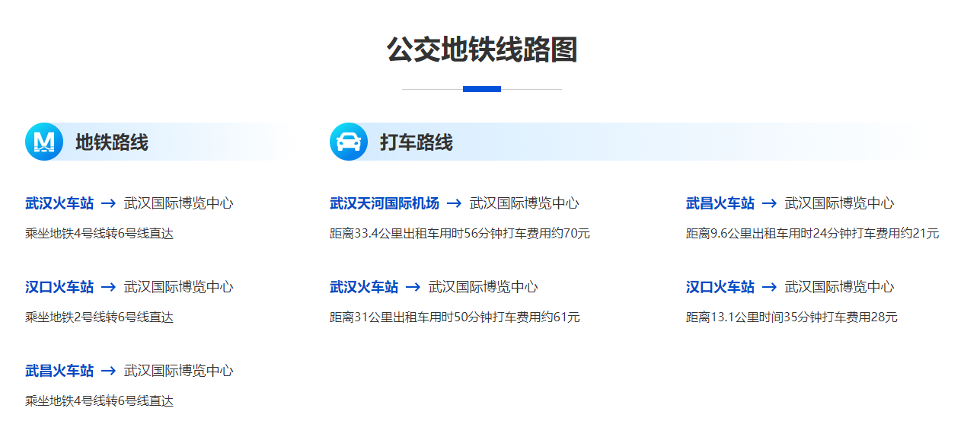Select 武汉火车站 under the metro routes

tap(59, 203)
